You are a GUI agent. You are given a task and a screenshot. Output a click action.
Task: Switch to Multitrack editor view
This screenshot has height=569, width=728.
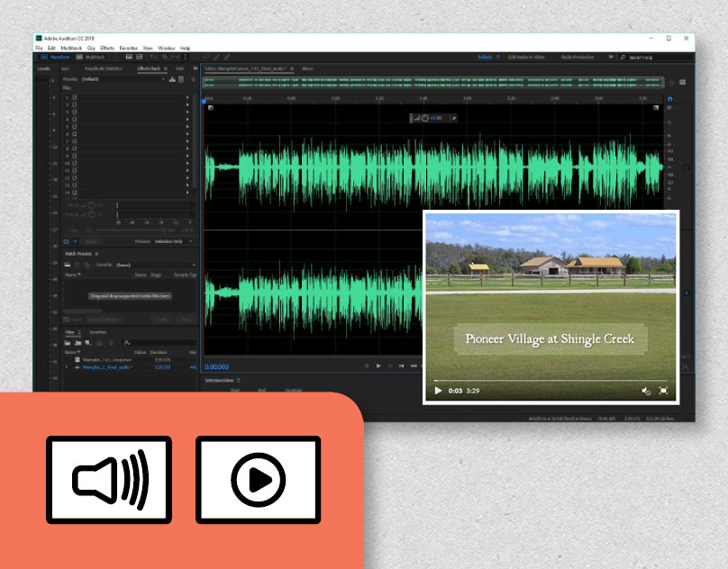tap(91, 57)
